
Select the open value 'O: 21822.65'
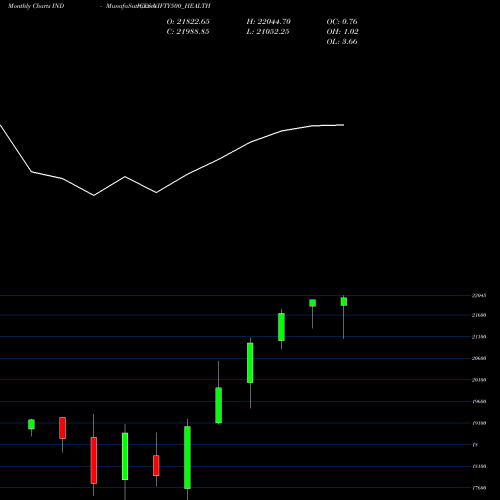188,21
